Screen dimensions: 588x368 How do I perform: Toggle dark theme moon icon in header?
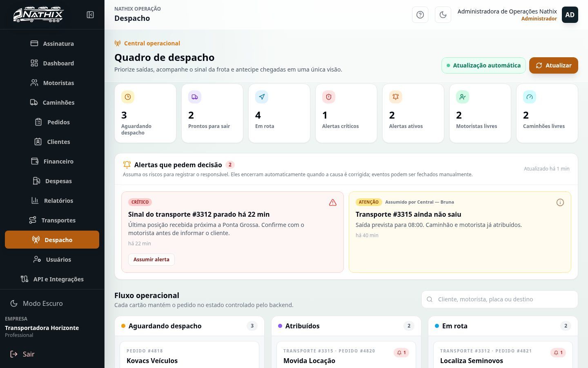[443, 15]
